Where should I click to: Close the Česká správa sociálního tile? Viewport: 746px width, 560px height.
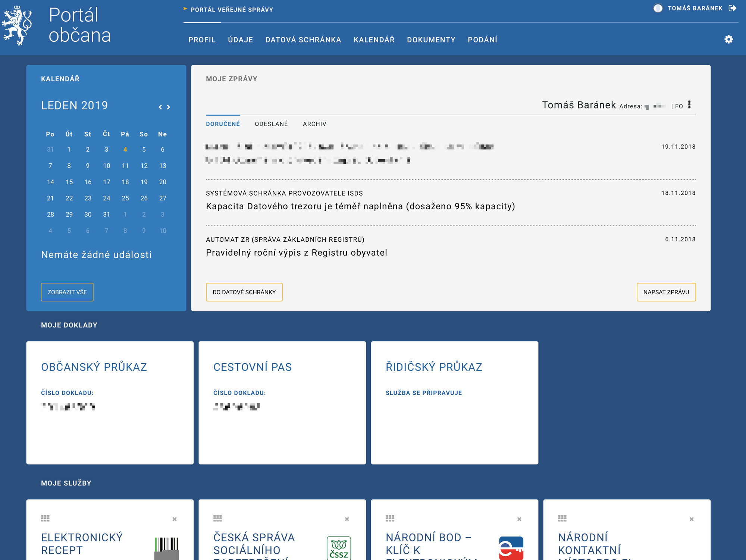[x=347, y=519]
